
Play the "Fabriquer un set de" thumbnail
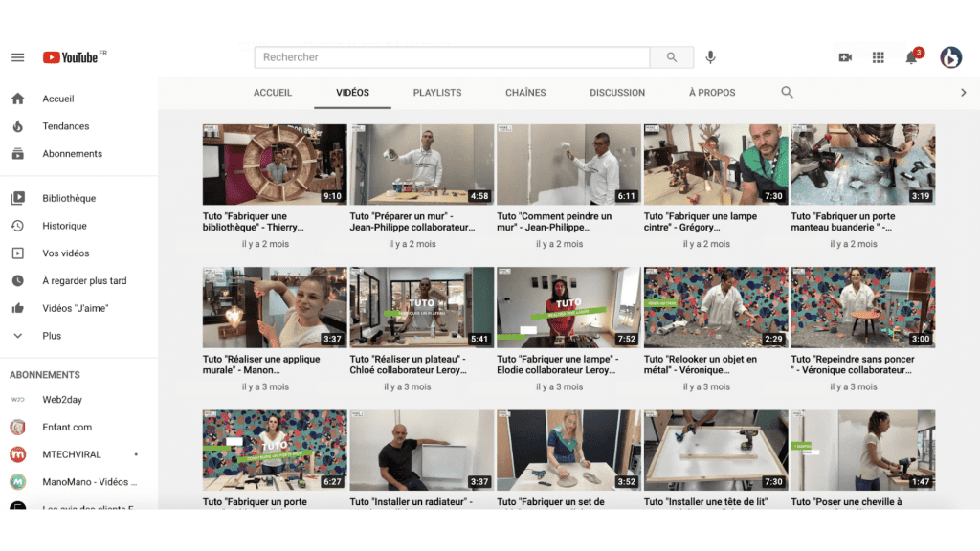568,451
